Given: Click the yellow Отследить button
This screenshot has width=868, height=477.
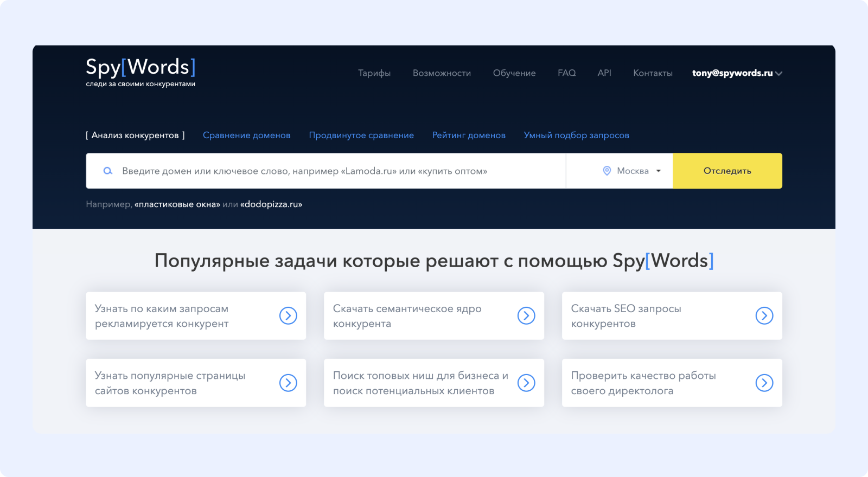Looking at the screenshot, I should (727, 171).
